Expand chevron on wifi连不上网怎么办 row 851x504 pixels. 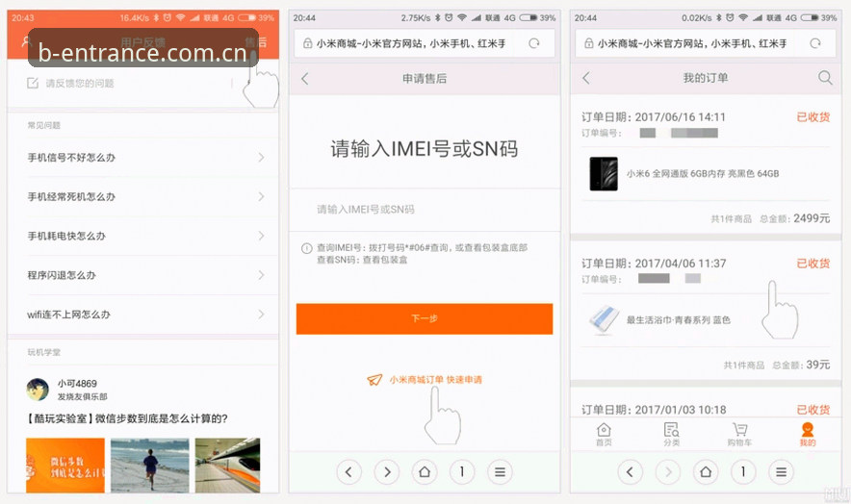[x=261, y=315]
